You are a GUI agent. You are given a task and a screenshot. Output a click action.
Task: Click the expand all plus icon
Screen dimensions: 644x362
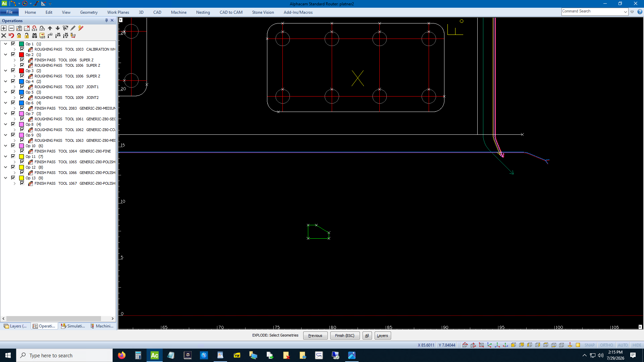pos(4,28)
